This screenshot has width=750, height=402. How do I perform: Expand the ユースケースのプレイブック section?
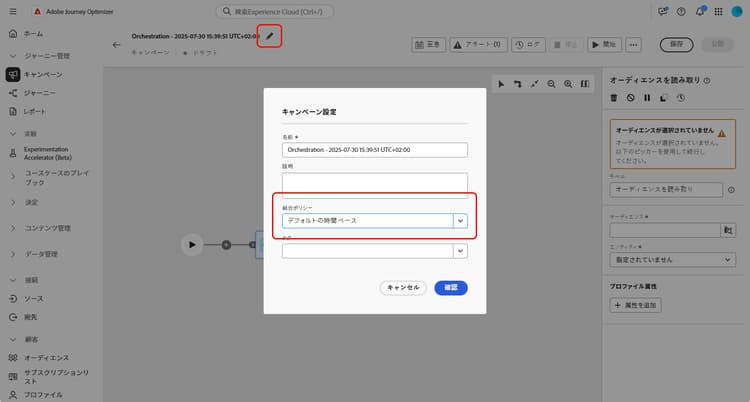[13, 177]
